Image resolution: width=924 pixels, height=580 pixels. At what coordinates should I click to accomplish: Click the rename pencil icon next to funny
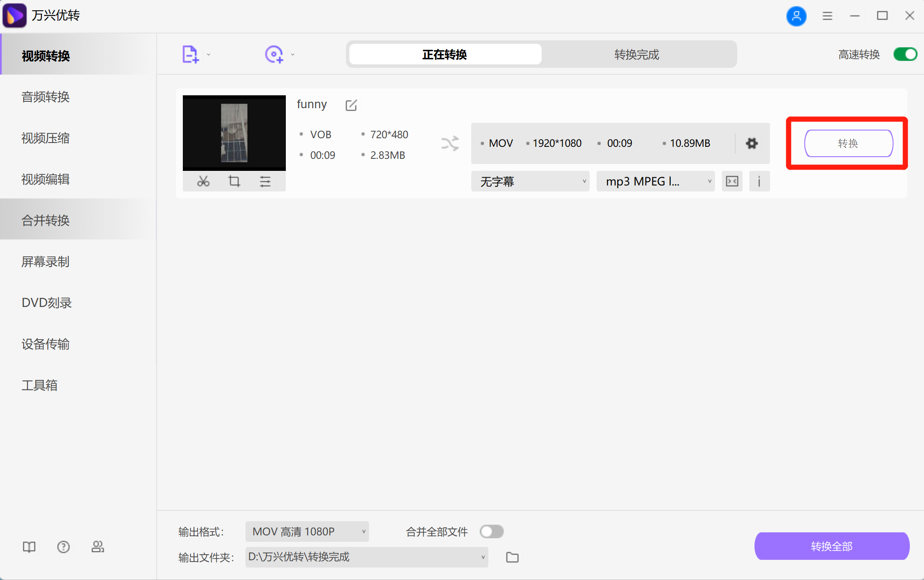[351, 105]
